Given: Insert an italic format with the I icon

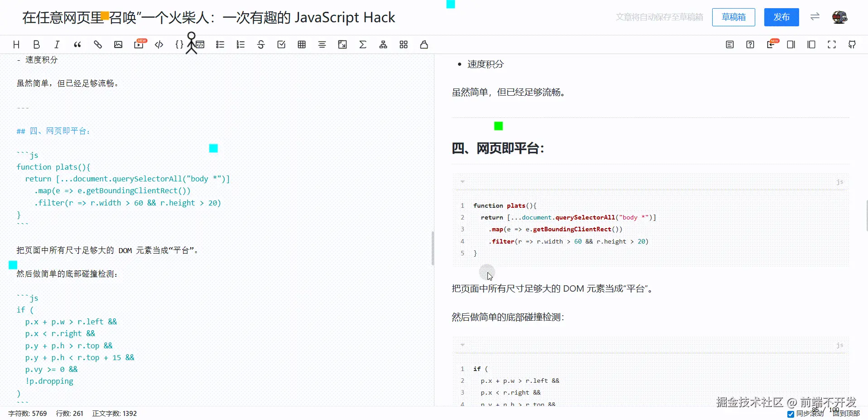Looking at the screenshot, I should coord(57,44).
